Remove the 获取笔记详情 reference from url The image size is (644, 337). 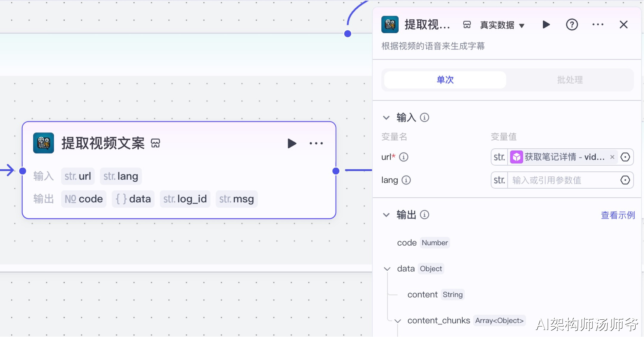coord(612,157)
